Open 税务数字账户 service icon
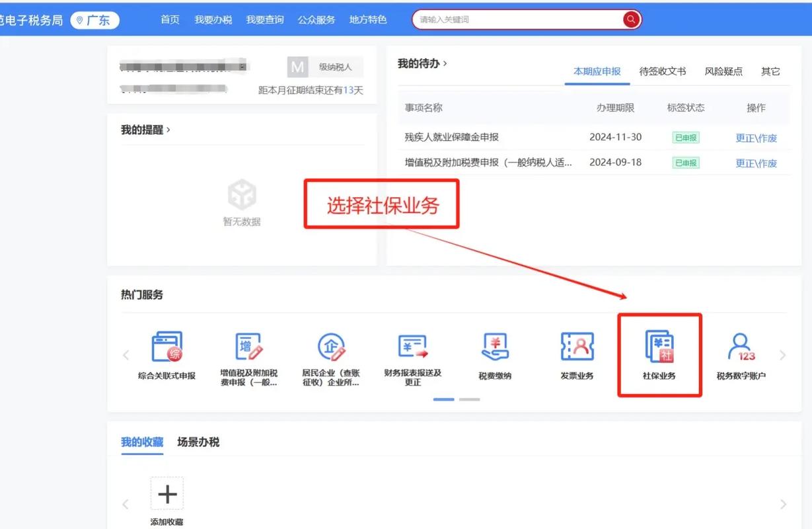 741,346
